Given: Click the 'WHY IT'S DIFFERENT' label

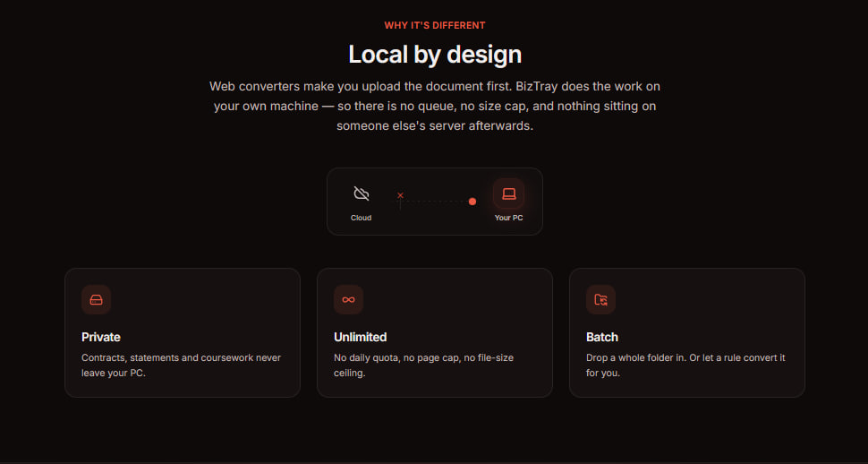Looking at the screenshot, I should tap(435, 25).
